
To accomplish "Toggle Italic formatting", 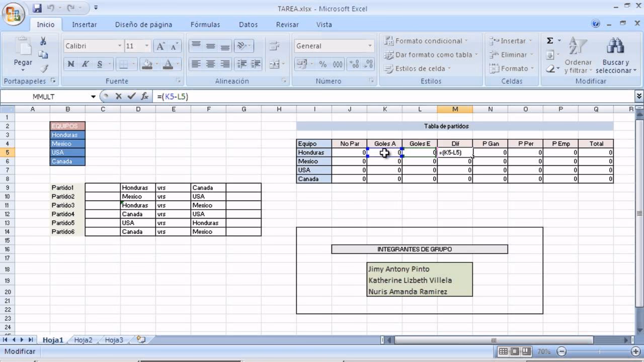I will [x=85, y=64].
